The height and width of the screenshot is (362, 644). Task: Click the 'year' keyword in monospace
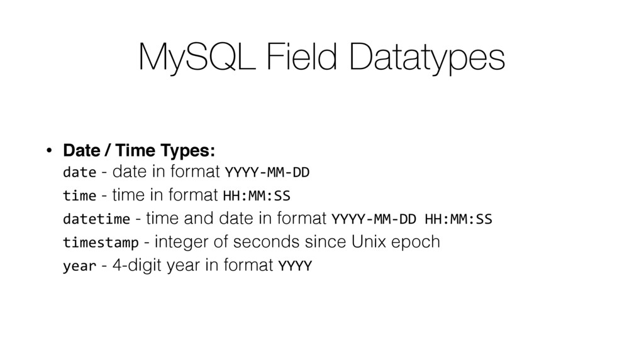[x=80, y=266]
